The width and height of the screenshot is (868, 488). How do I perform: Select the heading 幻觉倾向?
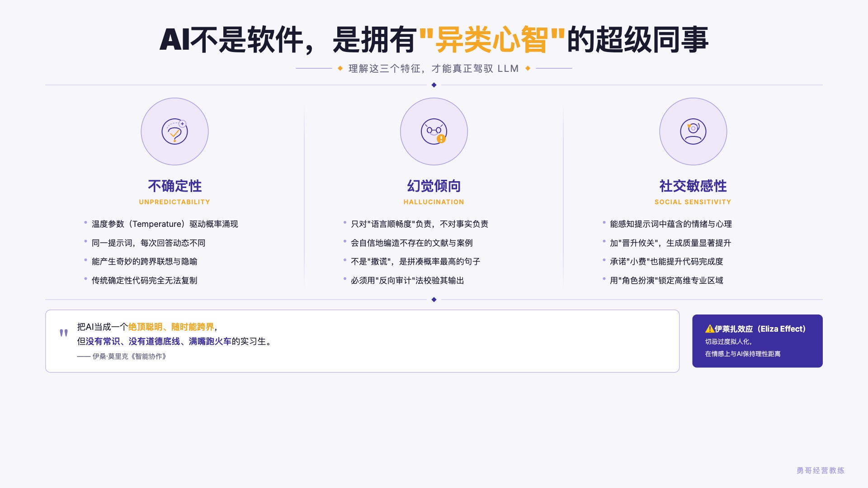434,186
